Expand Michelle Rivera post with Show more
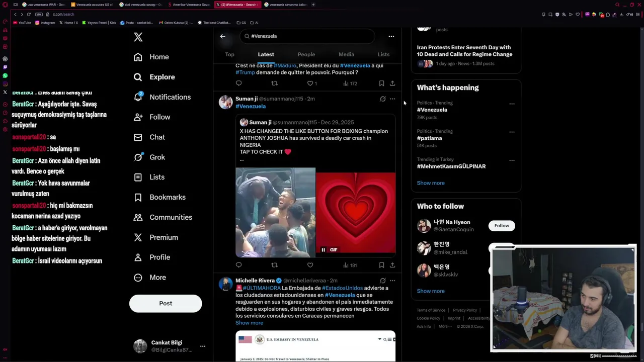Viewport: 644px width, 362px height. click(x=249, y=323)
